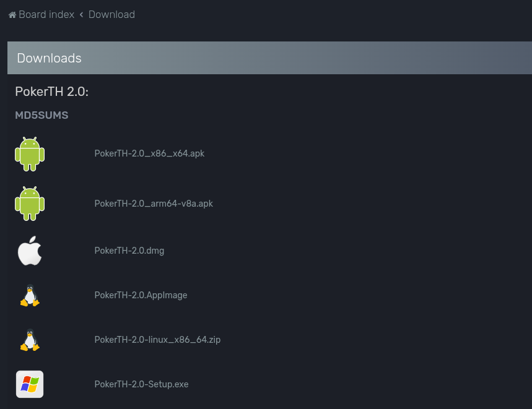The height and width of the screenshot is (409, 532).
Task: Go to Board index in breadcrumb
Action: click(x=46, y=14)
